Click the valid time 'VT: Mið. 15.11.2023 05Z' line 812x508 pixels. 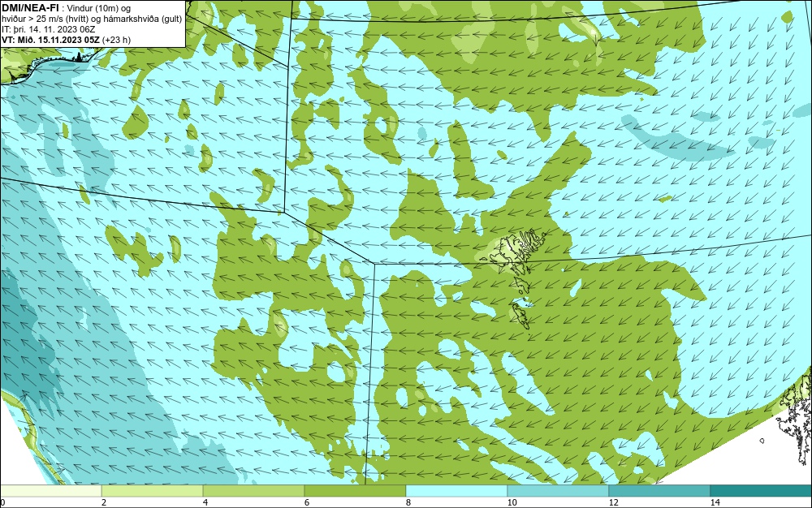pos(67,40)
